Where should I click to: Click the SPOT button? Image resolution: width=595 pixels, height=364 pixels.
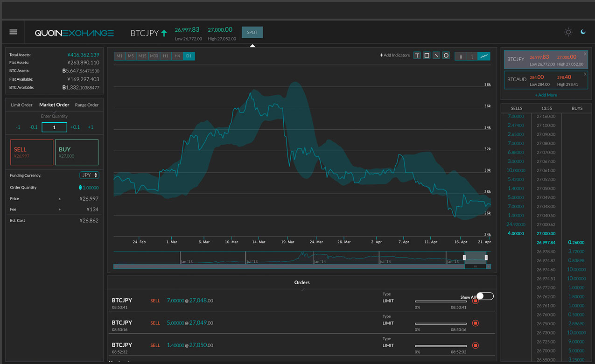(x=252, y=32)
